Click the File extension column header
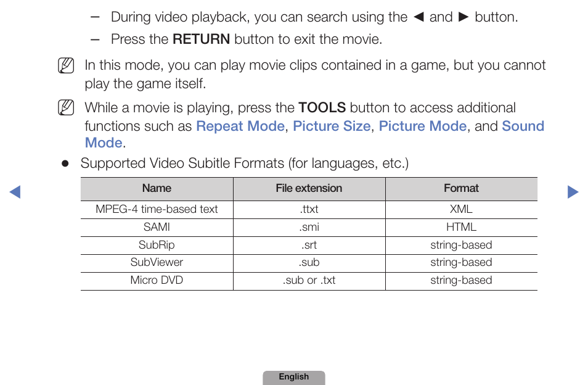588x385 pixels. click(x=309, y=189)
